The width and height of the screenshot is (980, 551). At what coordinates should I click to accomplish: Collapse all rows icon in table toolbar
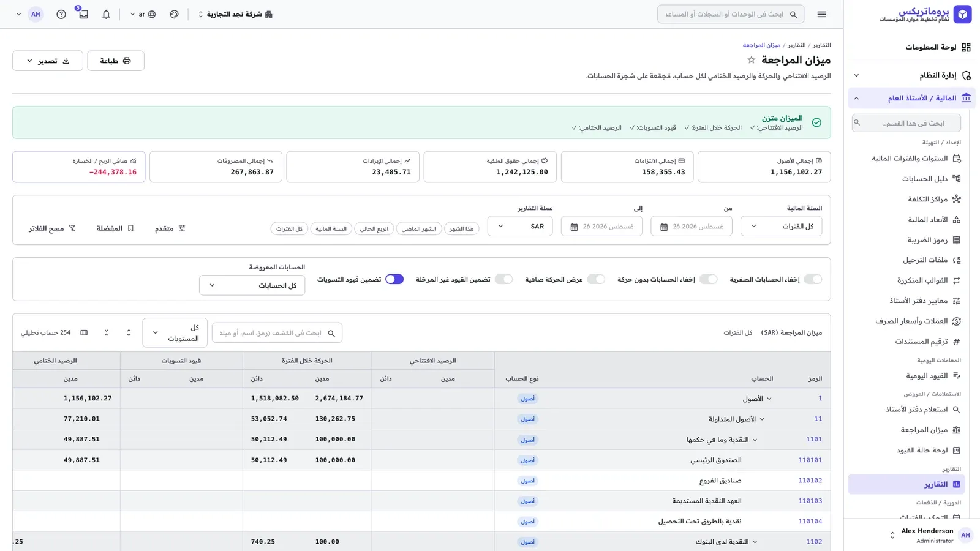[107, 333]
